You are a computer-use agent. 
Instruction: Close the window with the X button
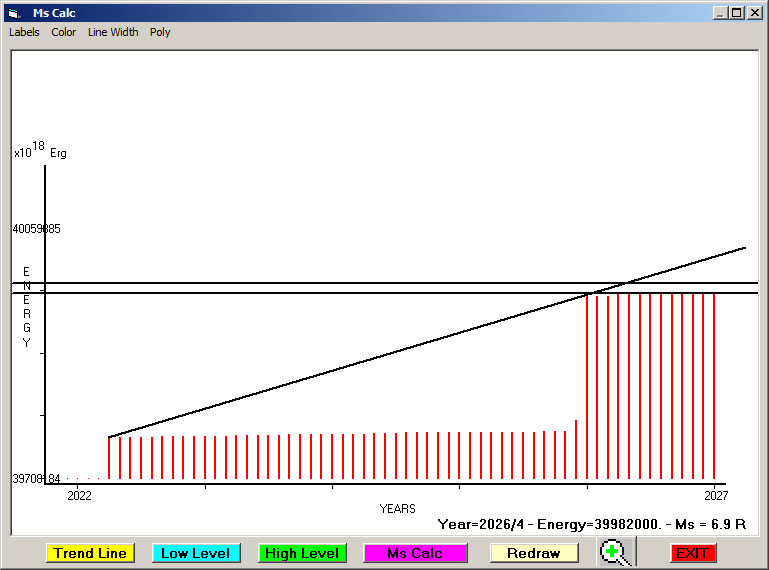(x=754, y=13)
